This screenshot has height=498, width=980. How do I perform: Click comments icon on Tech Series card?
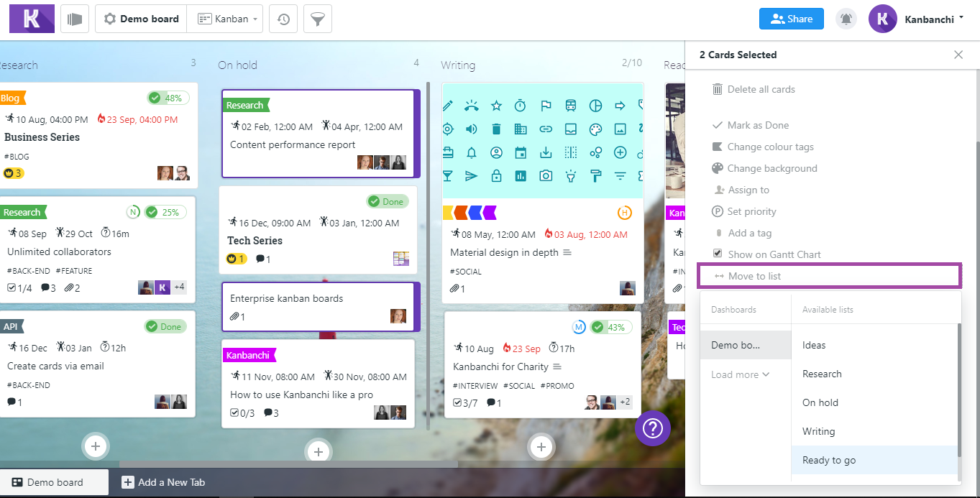[x=260, y=259]
